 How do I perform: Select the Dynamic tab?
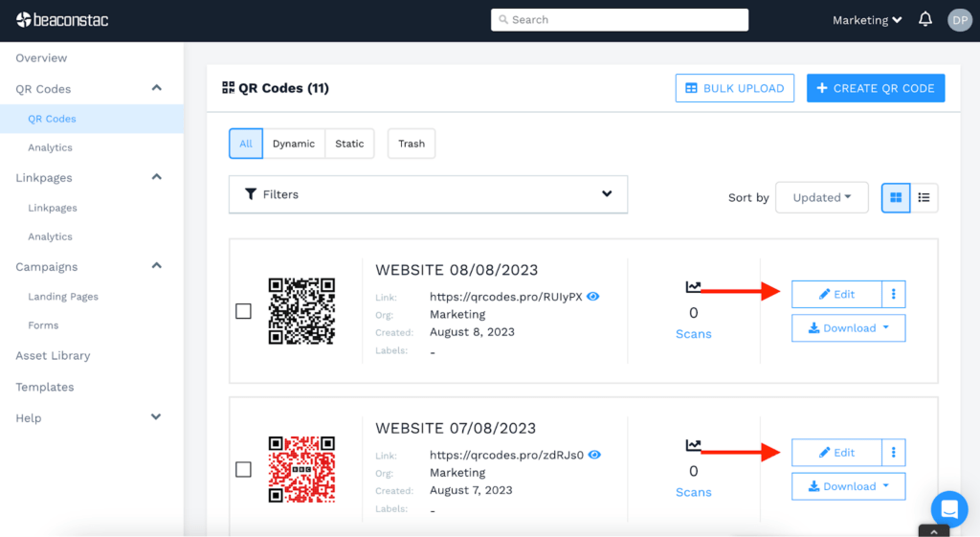[x=293, y=144]
